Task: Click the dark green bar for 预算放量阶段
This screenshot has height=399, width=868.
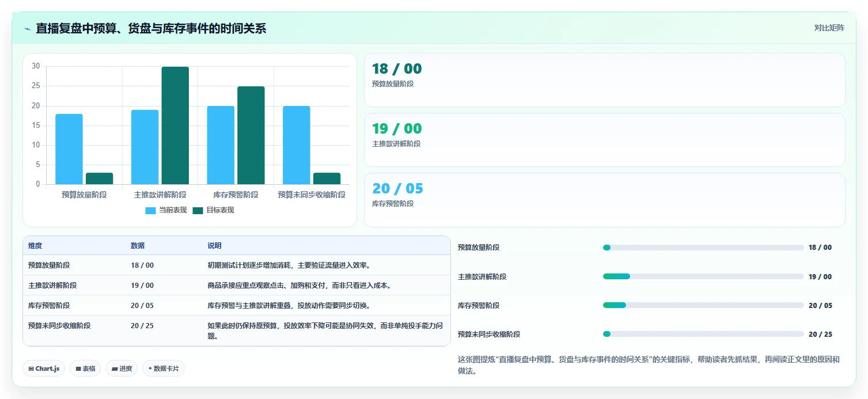Action: click(100, 178)
